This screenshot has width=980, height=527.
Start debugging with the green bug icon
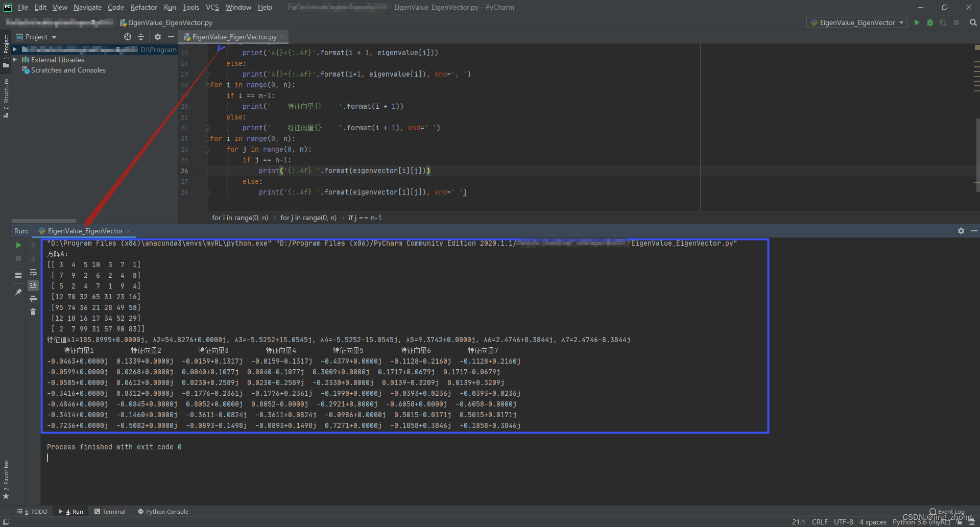coord(930,22)
